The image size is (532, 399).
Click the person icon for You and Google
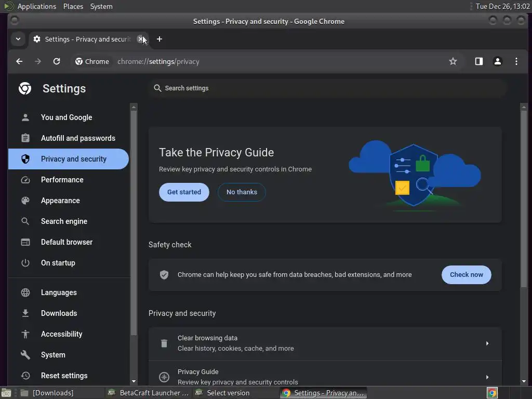click(x=25, y=117)
